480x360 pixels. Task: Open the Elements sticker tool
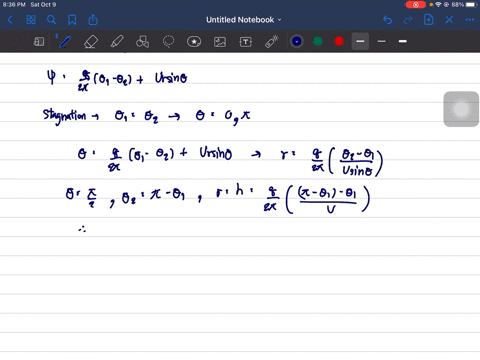point(194,42)
